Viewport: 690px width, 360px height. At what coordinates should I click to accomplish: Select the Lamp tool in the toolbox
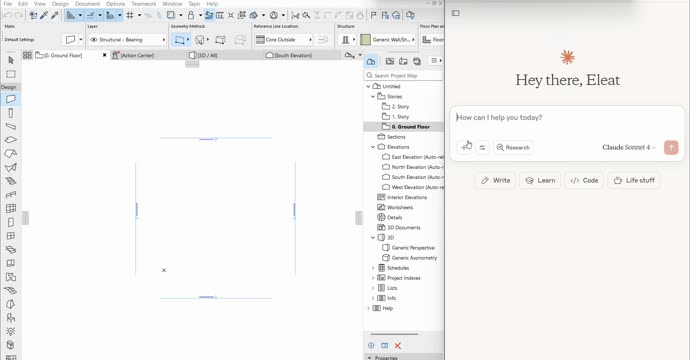click(x=11, y=331)
